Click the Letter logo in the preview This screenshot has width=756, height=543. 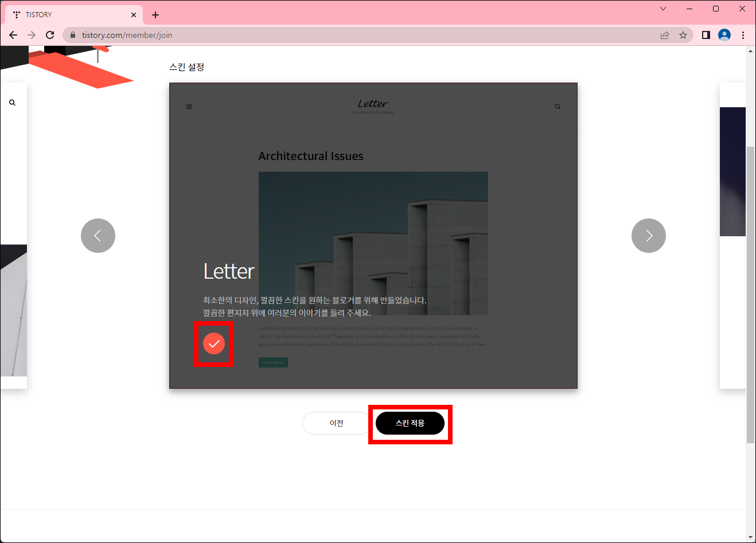pos(373,105)
